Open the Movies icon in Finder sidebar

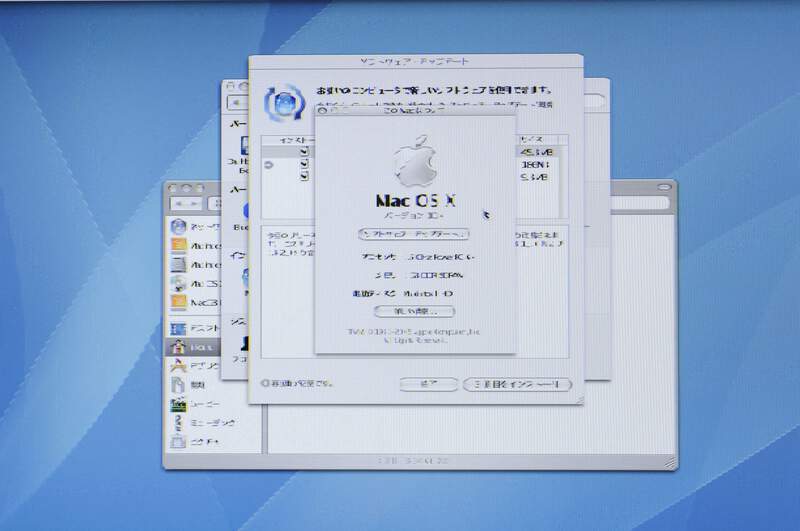(178, 405)
